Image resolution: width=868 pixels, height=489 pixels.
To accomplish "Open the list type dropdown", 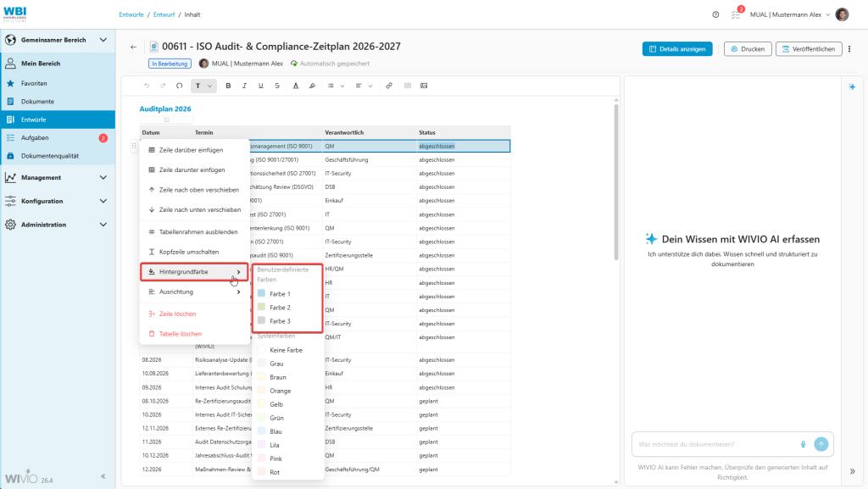I will click(x=336, y=86).
